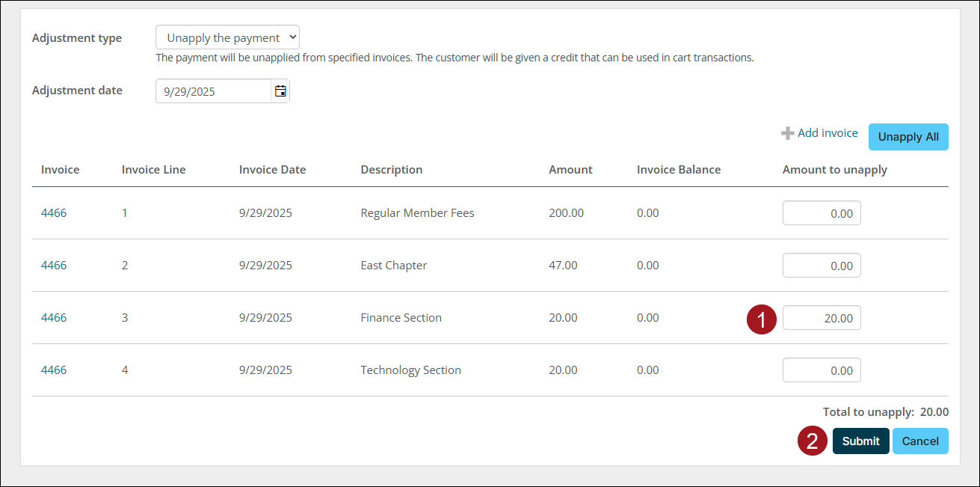
Task: Open invoice 4466 link for East Chapter
Action: 54,266
